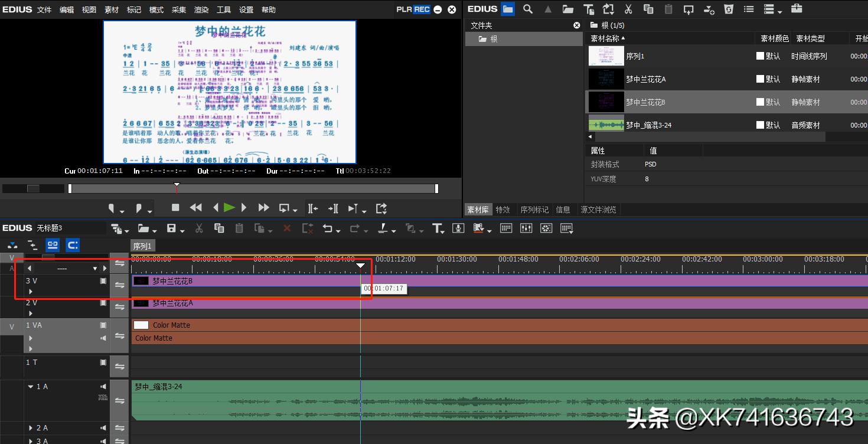Open the search magnifier in the bin window

click(528, 9)
